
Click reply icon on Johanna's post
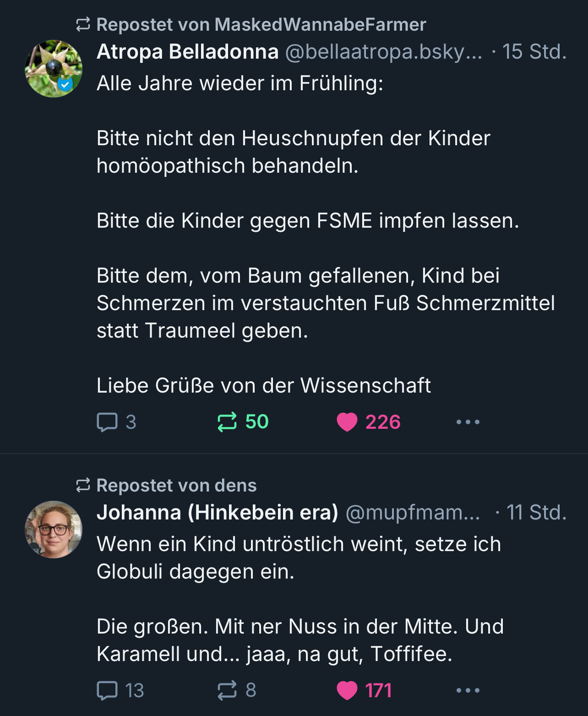108,690
